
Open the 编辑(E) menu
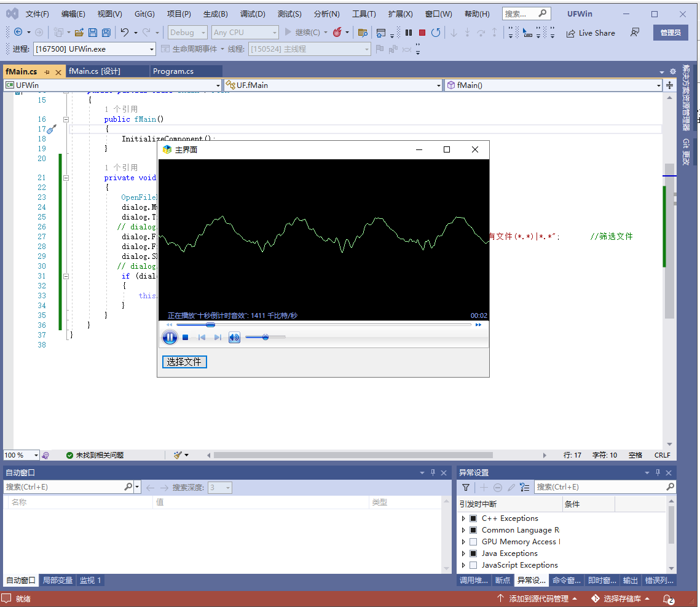click(x=73, y=14)
